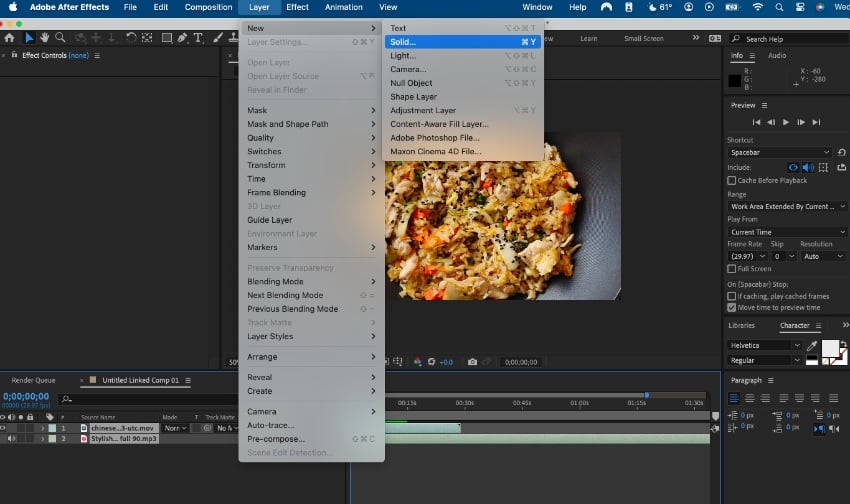Click the Home icon in toolbar

pyautogui.click(x=9, y=37)
